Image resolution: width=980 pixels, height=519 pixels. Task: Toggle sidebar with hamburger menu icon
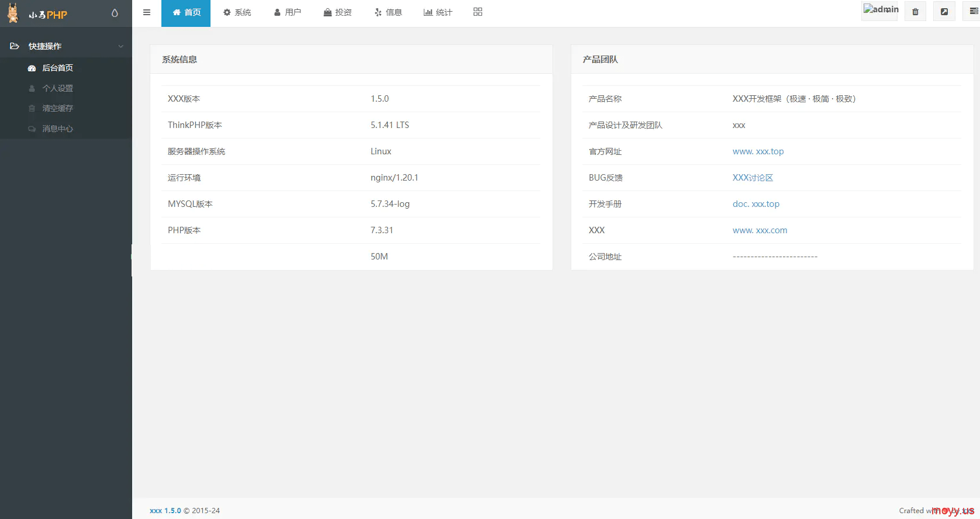pos(147,12)
